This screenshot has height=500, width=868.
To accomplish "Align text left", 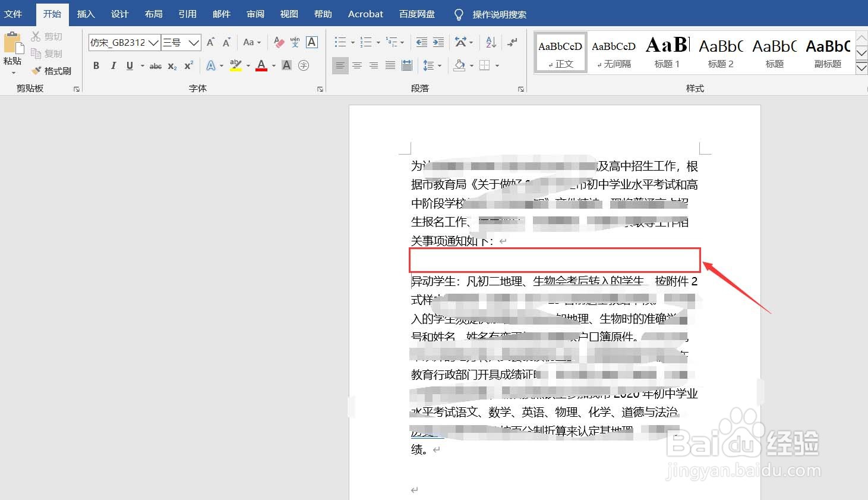I will [340, 65].
